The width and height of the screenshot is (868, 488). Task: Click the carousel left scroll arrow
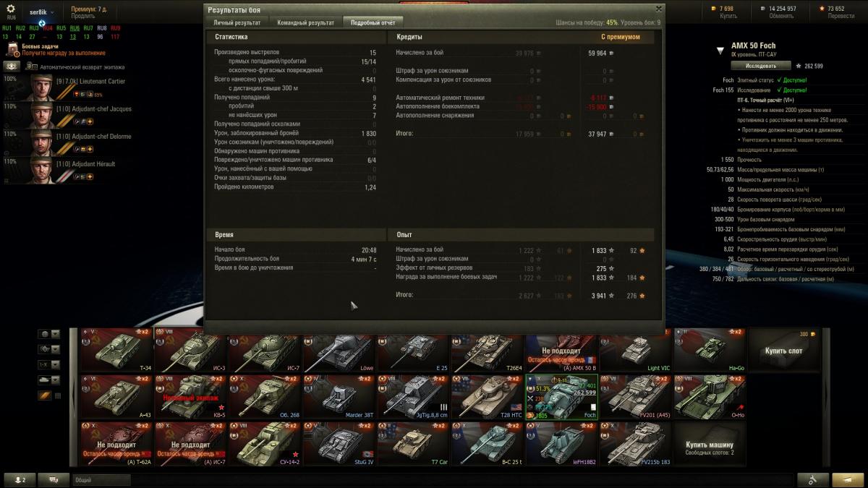click(x=73, y=397)
